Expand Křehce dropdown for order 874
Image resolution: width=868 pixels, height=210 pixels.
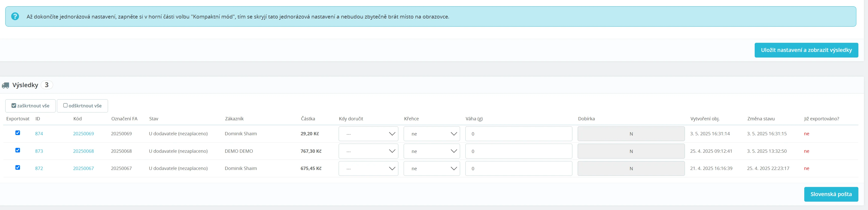click(x=431, y=134)
